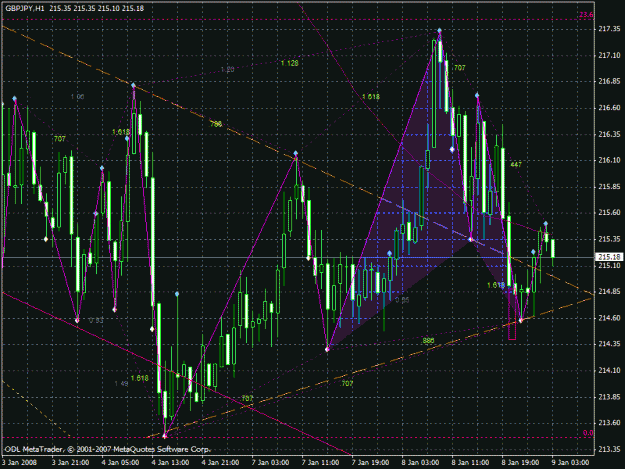Click the 786 ratio label on trendline
The height and width of the screenshot is (469, 625).
(x=216, y=124)
